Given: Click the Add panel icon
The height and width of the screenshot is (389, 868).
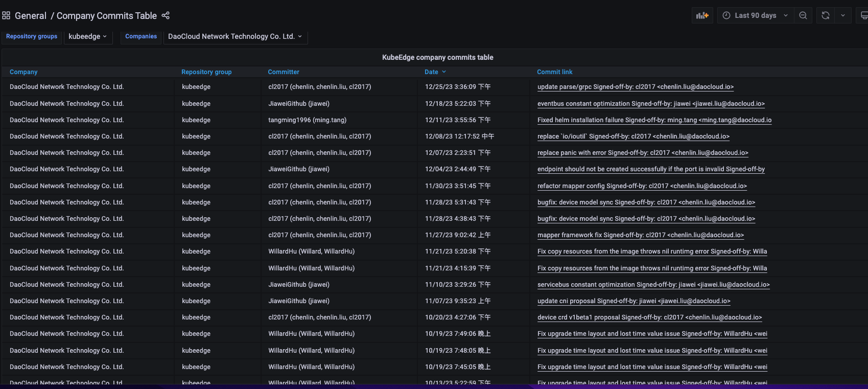Looking at the screenshot, I should [702, 16].
